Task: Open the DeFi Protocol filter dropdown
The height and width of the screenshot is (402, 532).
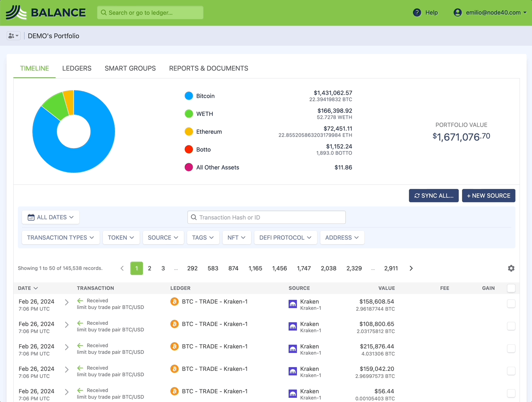Action: coord(286,238)
